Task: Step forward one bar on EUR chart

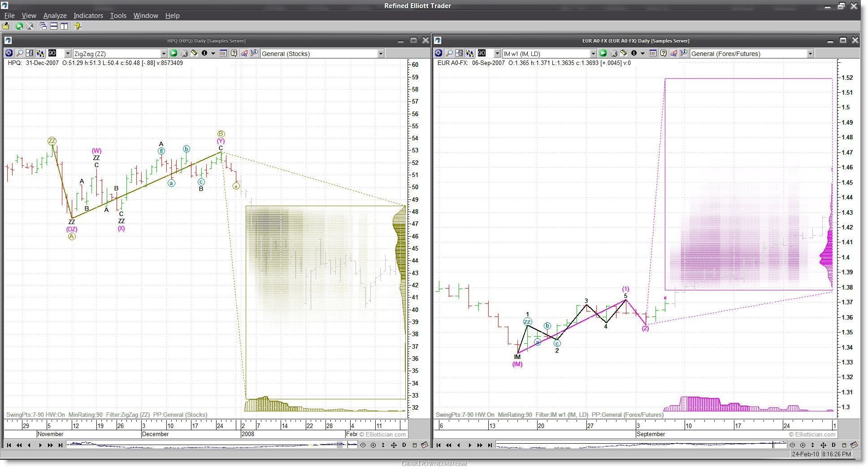Action: tap(469, 445)
